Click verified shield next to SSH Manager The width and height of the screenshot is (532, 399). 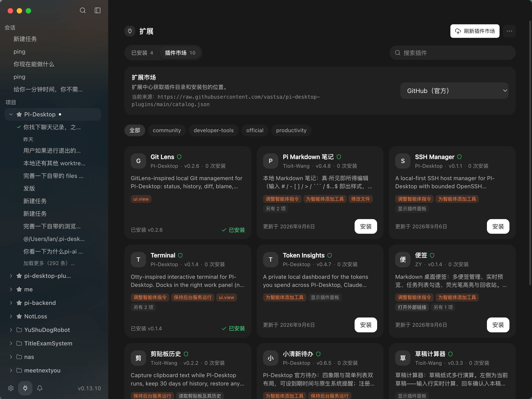pos(459,157)
